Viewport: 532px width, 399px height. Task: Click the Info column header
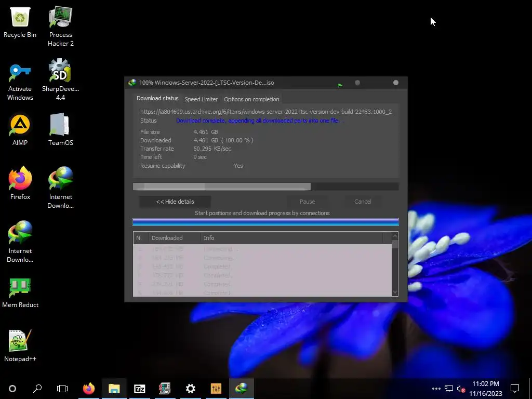(292, 238)
